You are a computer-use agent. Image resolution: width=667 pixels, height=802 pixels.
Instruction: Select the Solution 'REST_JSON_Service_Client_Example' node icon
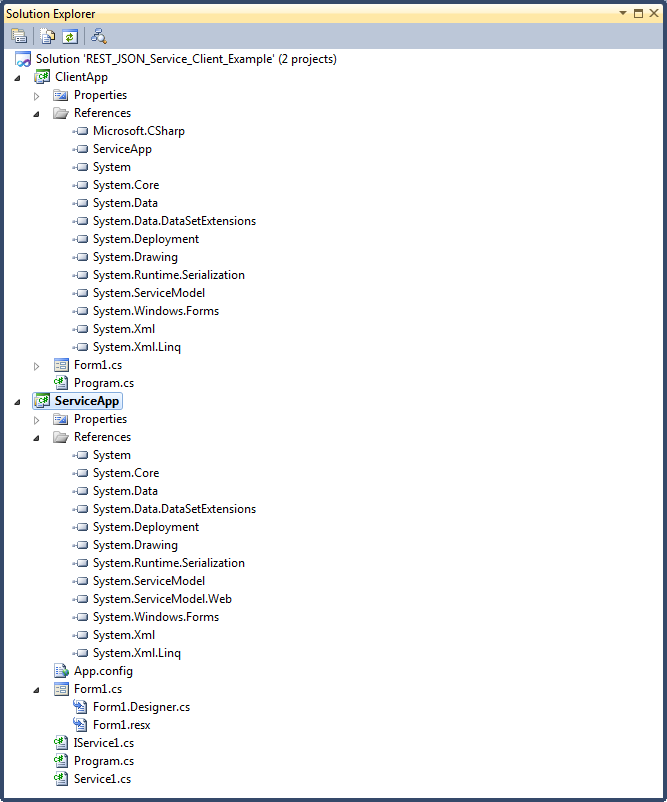[x=23, y=59]
